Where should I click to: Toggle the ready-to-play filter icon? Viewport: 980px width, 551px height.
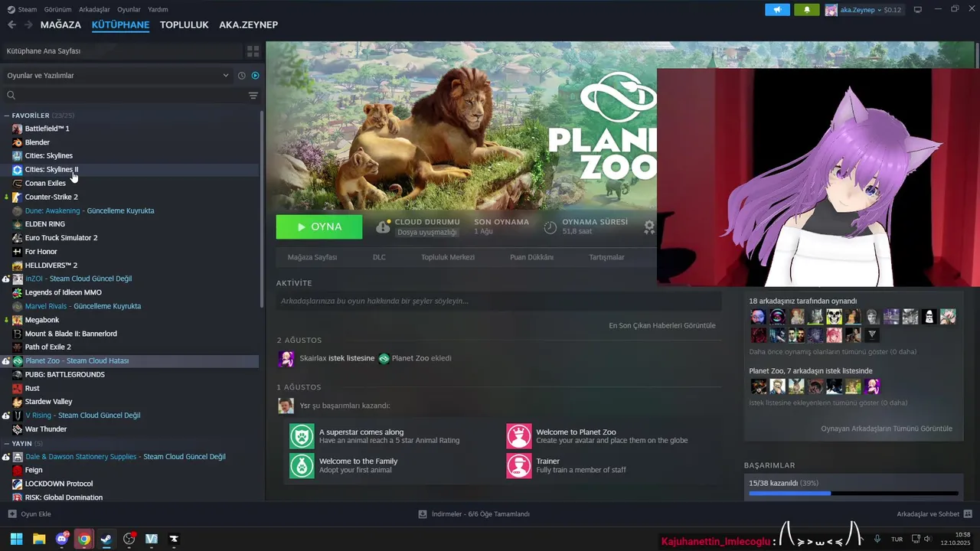pyautogui.click(x=255, y=76)
